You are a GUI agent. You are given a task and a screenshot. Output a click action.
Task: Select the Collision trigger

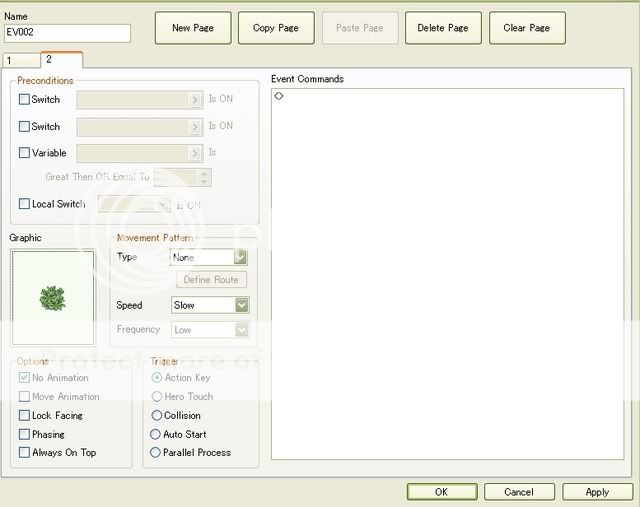pos(156,415)
